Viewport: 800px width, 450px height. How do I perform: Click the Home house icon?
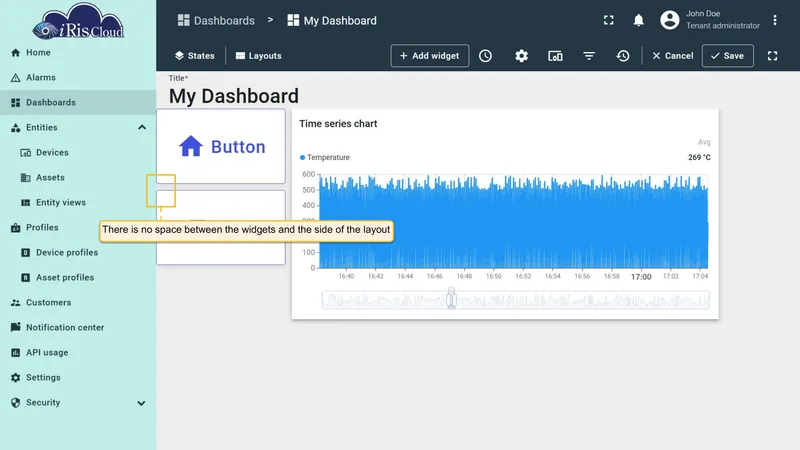[15, 53]
